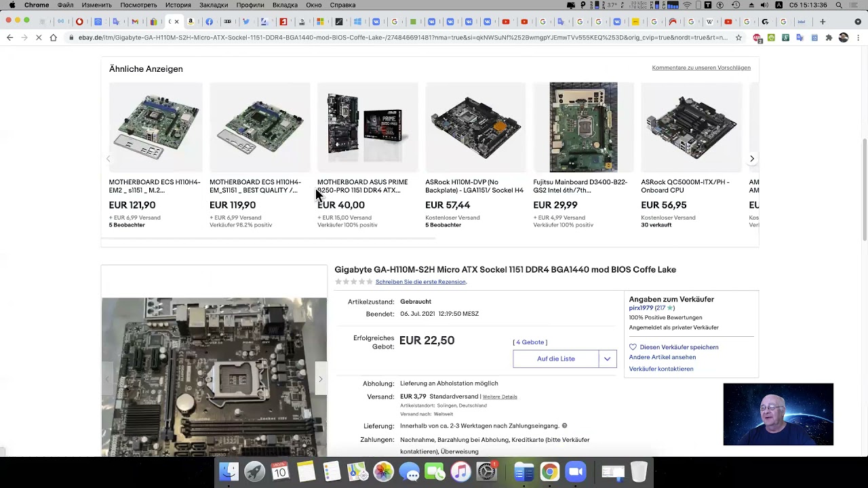Open the Trash in the Dock
Screen dimensions: 868x488
(639, 471)
